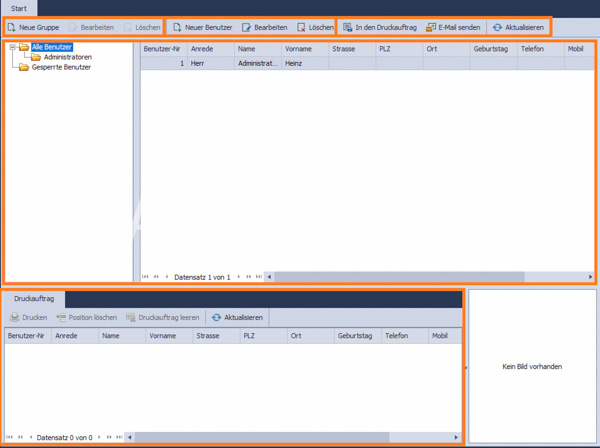Click Bearbeiten next to Neuer Benutzer
This screenshot has width=600, height=448.
pyautogui.click(x=264, y=28)
